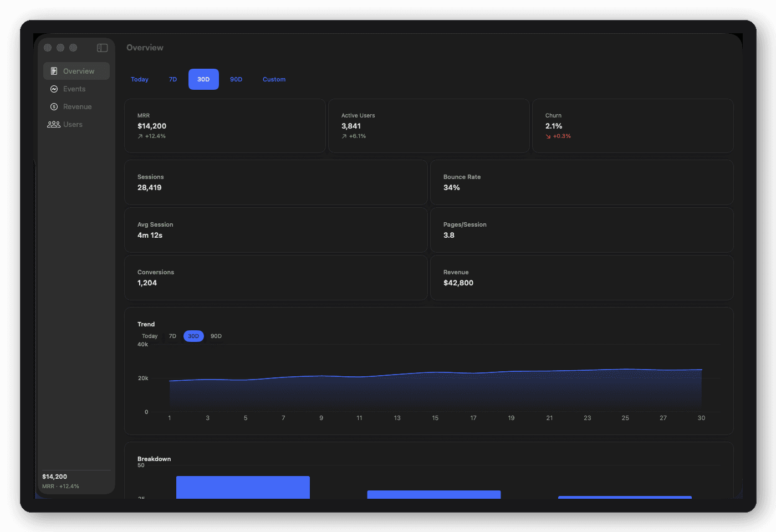Click the Active Users upward arrow icon
This screenshot has height=532, width=776.
pyautogui.click(x=344, y=136)
